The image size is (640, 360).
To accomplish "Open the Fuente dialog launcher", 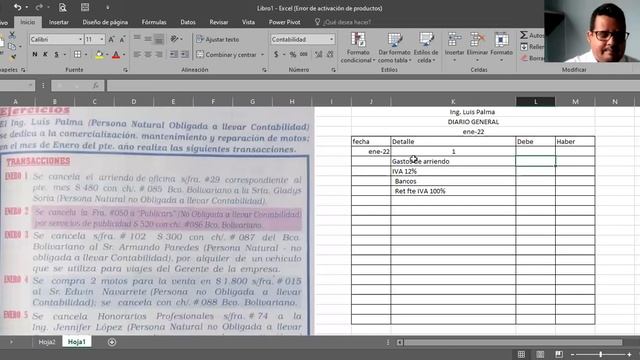I will (x=125, y=70).
